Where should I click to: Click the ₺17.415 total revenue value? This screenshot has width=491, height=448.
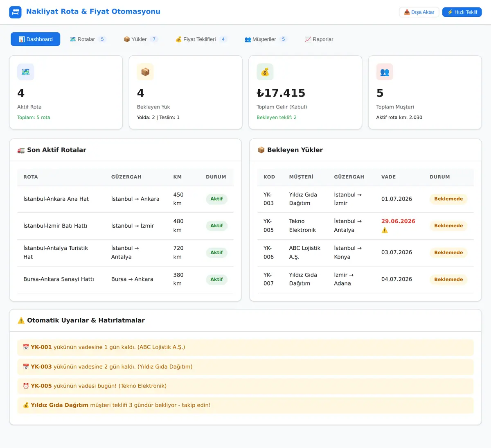(x=281, y=93)
